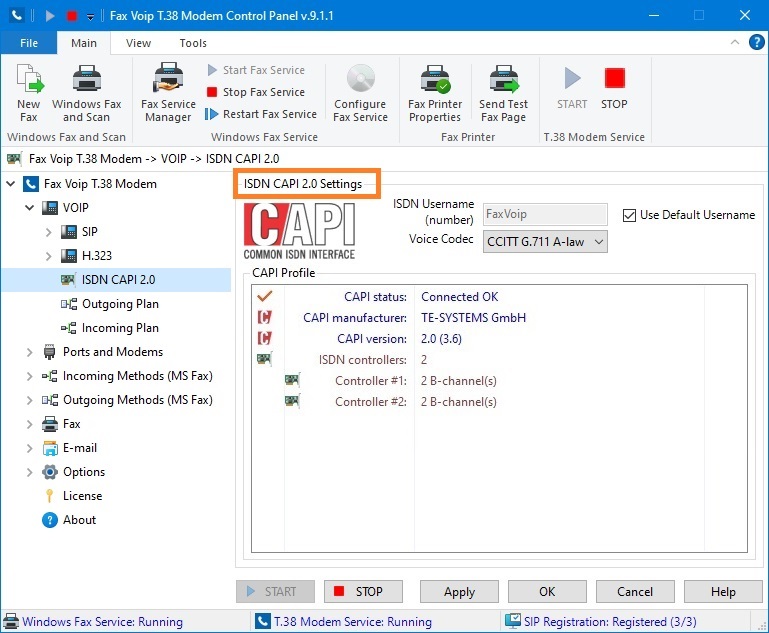The height and width of the screenshot is (633, 769).
Task: Switch to the Main tab
Action: pos(84,43)
